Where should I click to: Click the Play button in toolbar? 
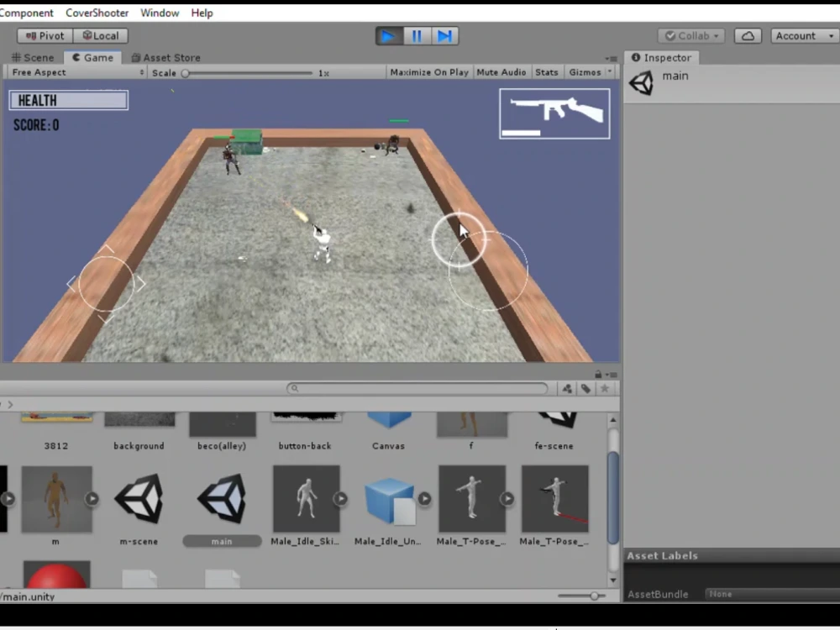click(388, 36)
